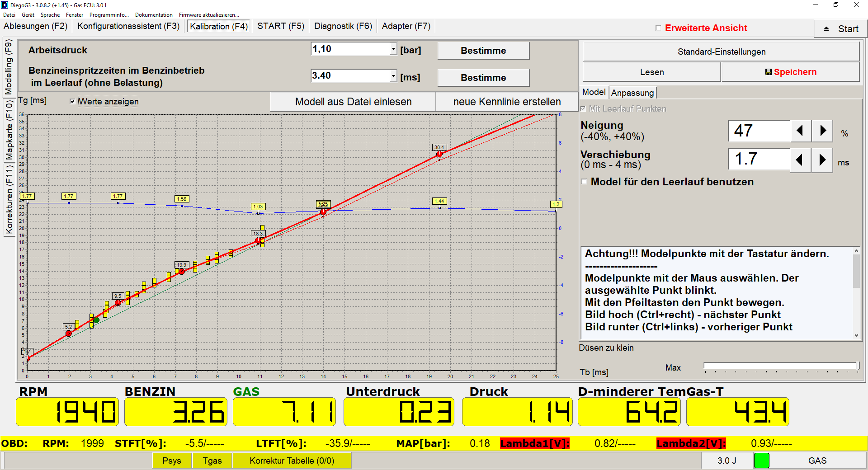Click the Verschiebung value field
868x470 pixels.
click(x=759, y=159)
